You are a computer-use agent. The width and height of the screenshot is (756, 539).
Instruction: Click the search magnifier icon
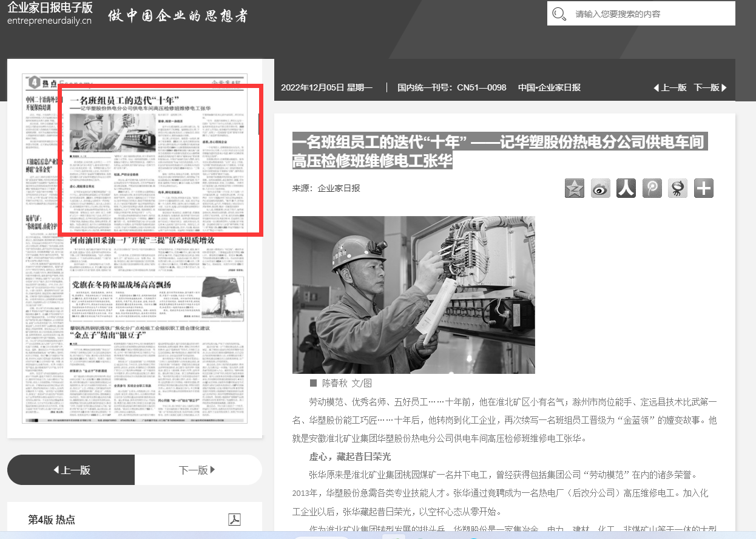pyautogui.click(x=559, y=14)
